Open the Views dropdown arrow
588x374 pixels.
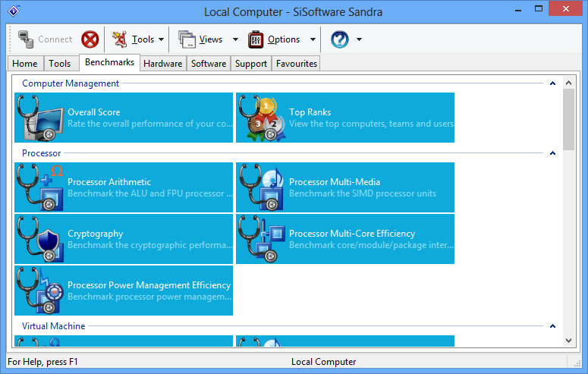(235, 39)
